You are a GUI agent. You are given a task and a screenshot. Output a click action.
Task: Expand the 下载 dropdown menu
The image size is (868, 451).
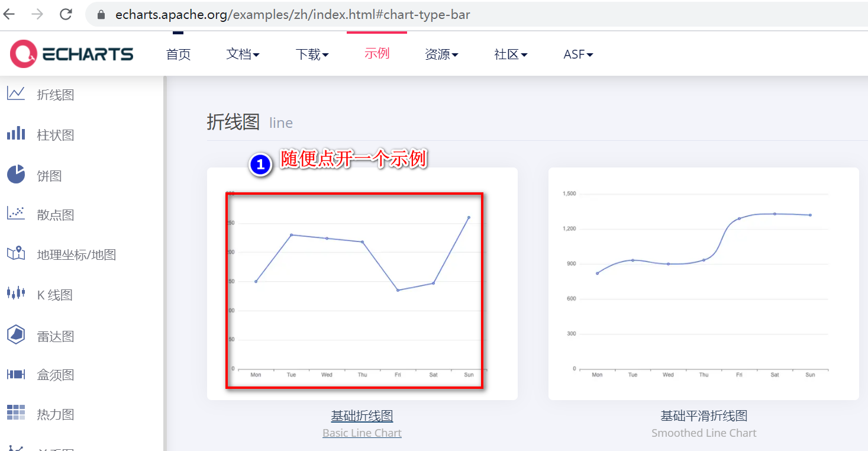pos(312,54)
